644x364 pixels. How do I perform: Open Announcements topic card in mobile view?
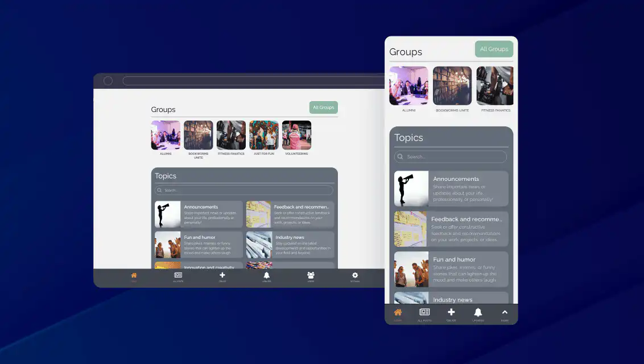[x=451, y=188]
